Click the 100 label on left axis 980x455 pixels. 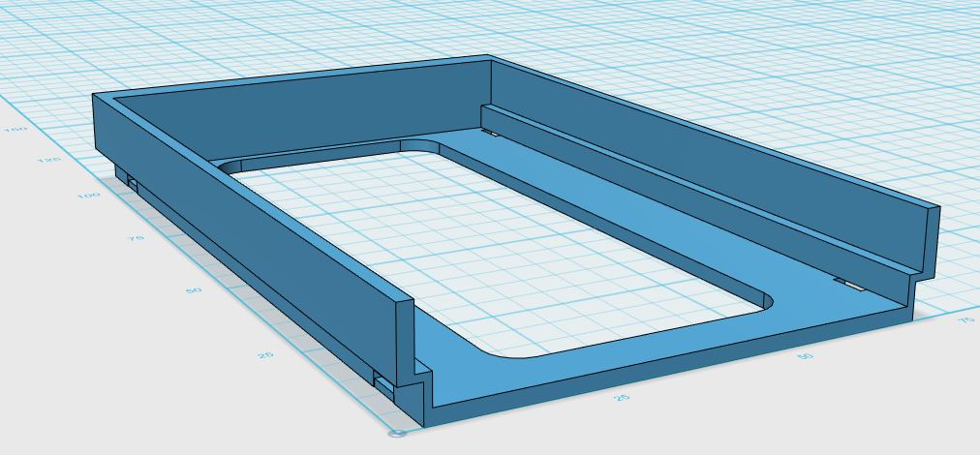[89, 196]
